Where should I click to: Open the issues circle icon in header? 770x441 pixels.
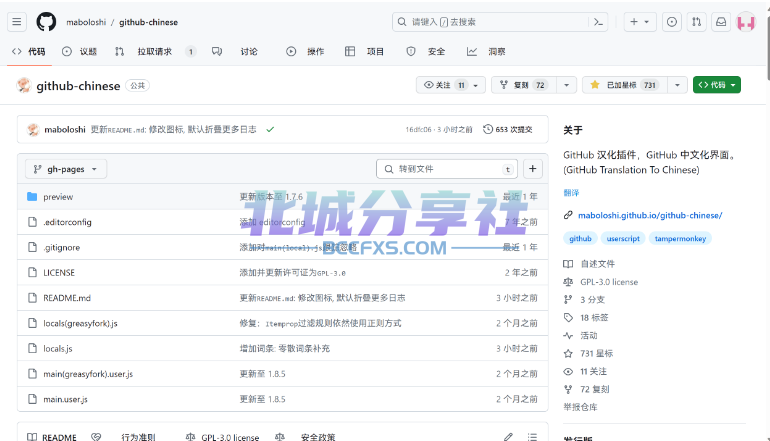[x=672, y=22]
